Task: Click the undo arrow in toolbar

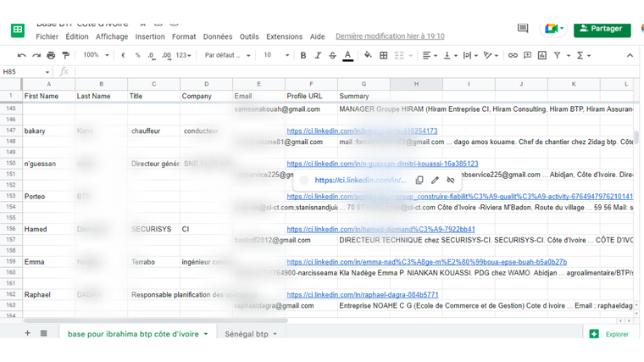Action: (21, 55)
